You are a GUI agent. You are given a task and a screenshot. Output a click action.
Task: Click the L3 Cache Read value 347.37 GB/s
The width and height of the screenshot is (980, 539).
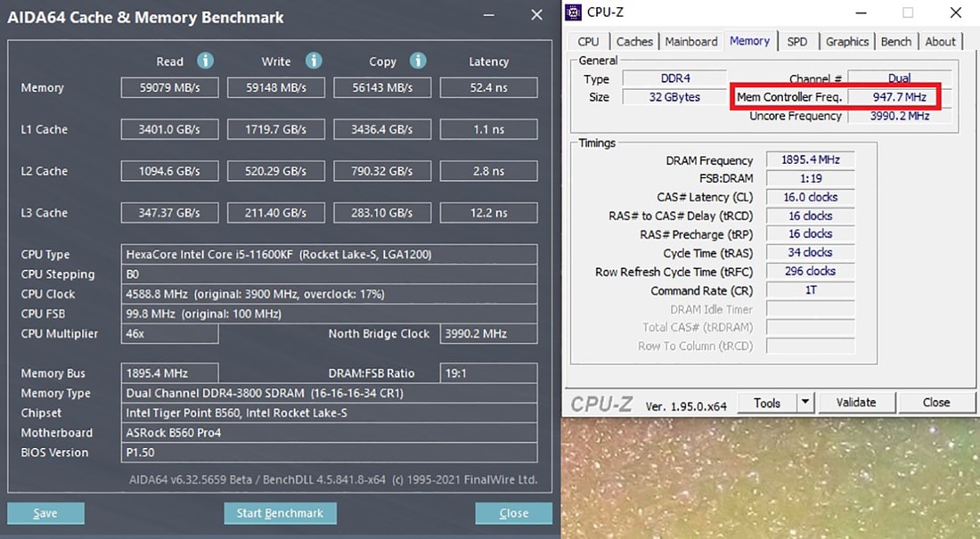(x=169, y=213)
